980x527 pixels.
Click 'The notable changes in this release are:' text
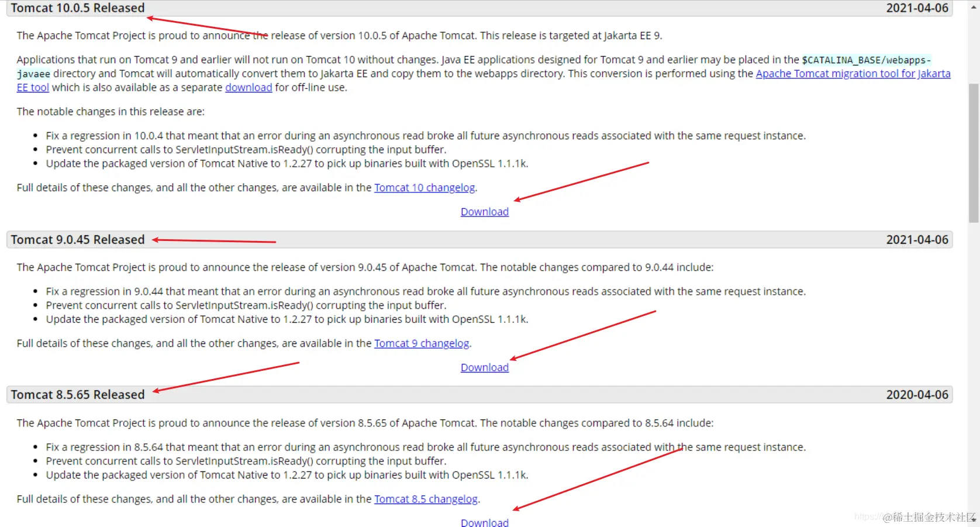click(111, 112)
